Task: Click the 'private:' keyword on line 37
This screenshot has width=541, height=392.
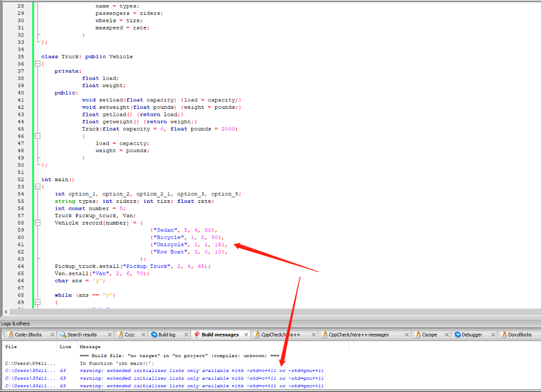Action: click(68, 71)
